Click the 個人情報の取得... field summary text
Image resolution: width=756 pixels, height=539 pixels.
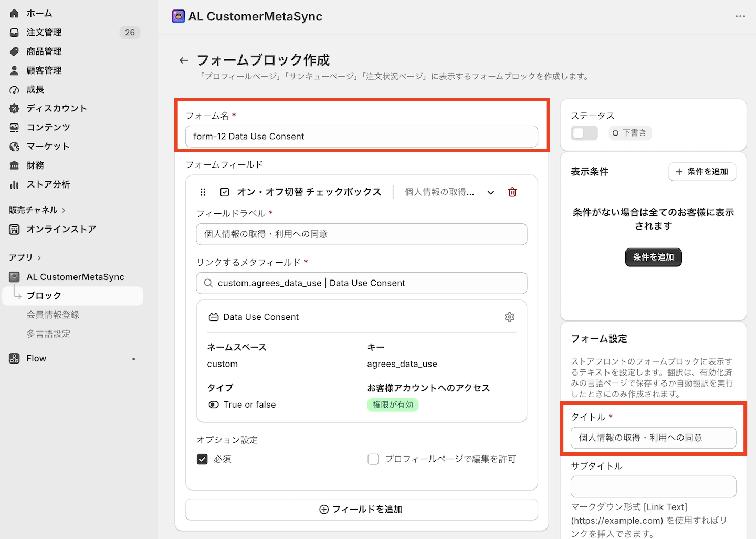point(439,192)
